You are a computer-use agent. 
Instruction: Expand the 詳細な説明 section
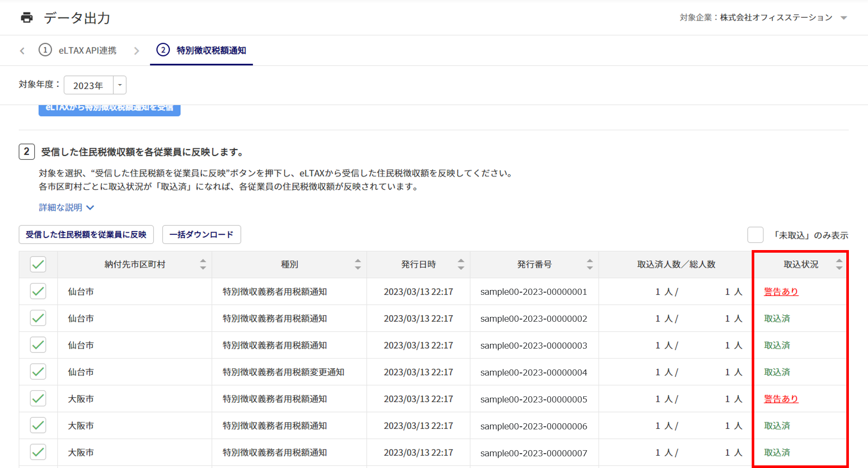(66, 208)
